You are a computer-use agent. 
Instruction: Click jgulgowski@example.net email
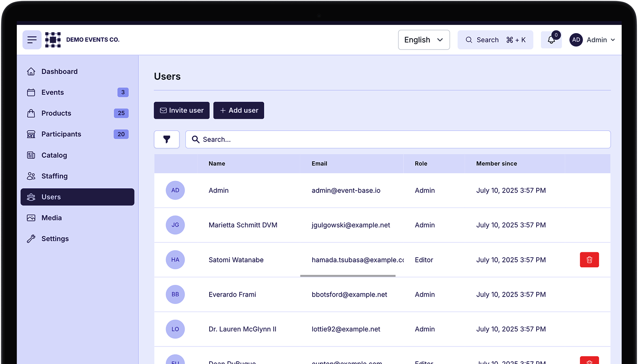351,225
